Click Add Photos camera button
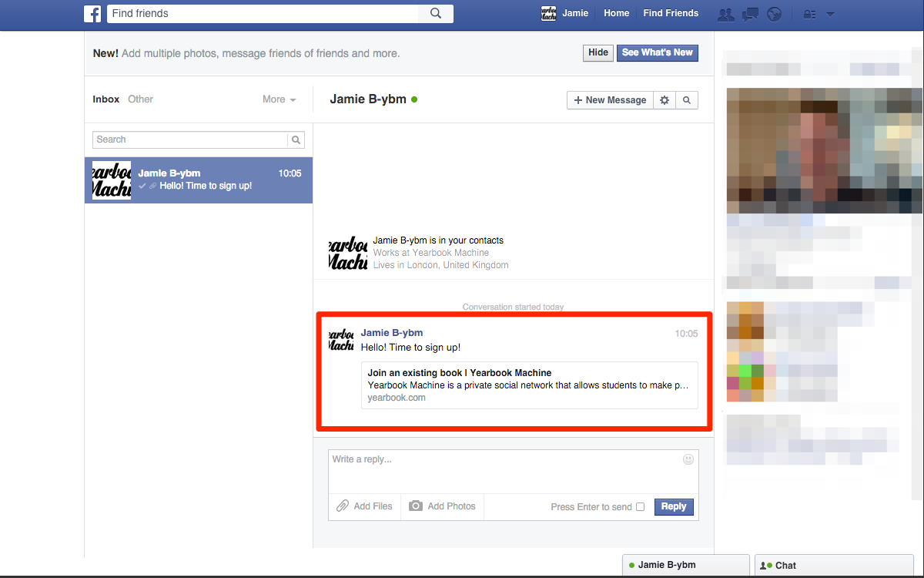 pos(442,506)
